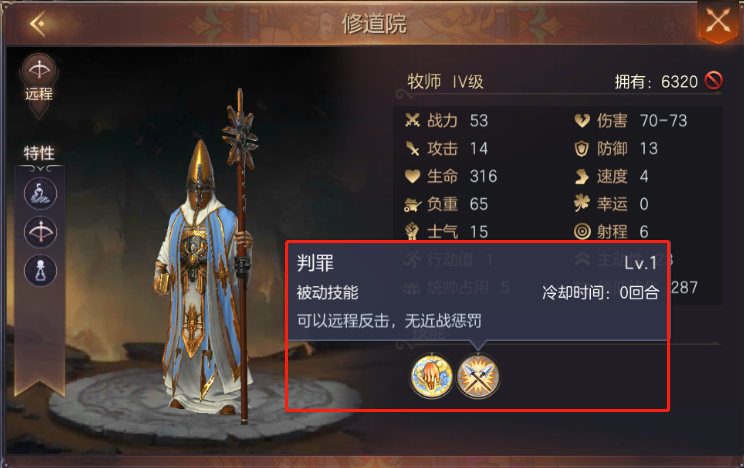744x468 pixels.
Task: Click the 射程 target icon
Action: (x=582, y=232)
